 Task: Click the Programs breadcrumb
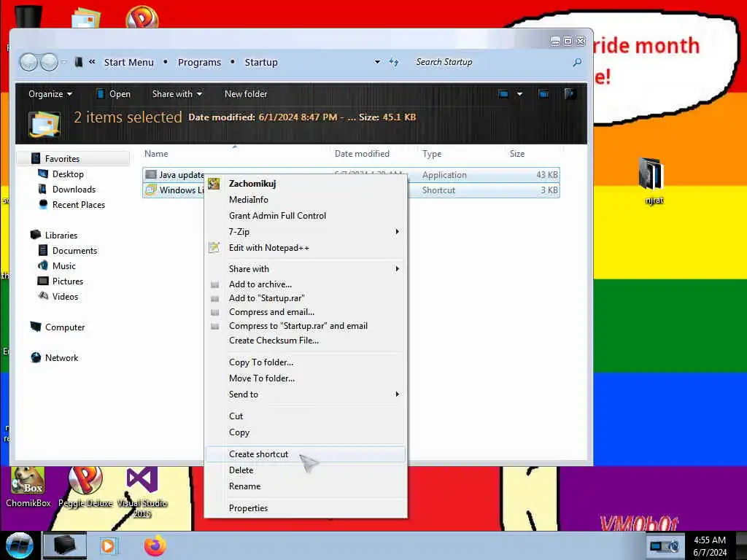[200, 63]
